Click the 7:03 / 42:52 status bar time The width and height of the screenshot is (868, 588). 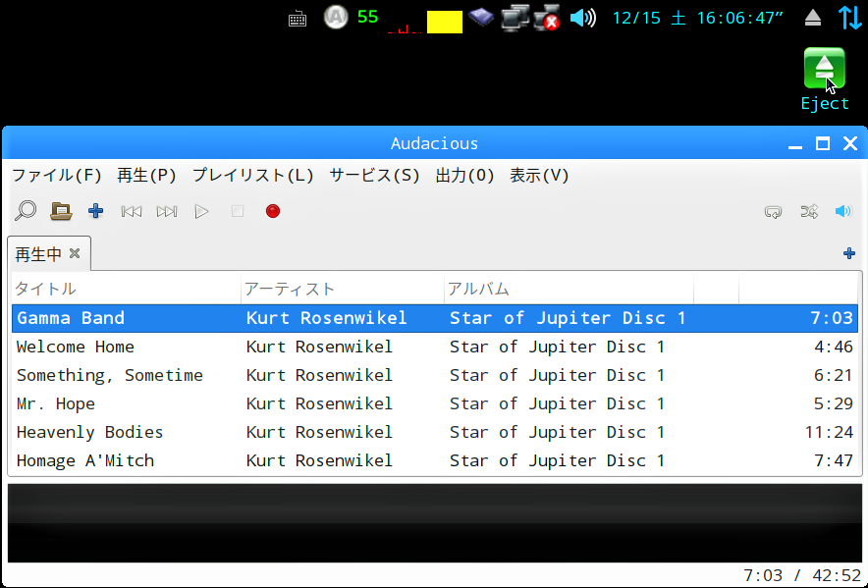coord(801,576)
